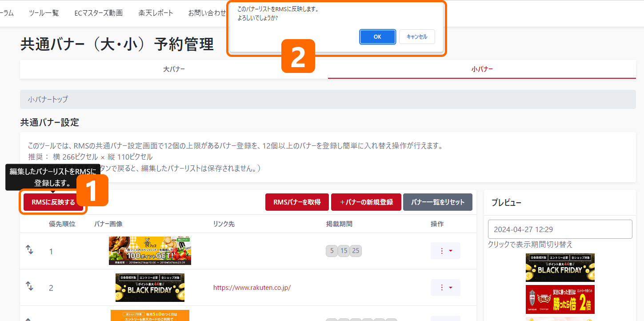Open the https://www.rakuten.co.jp/ link
644x321 pixels.
tap(252, 288)
